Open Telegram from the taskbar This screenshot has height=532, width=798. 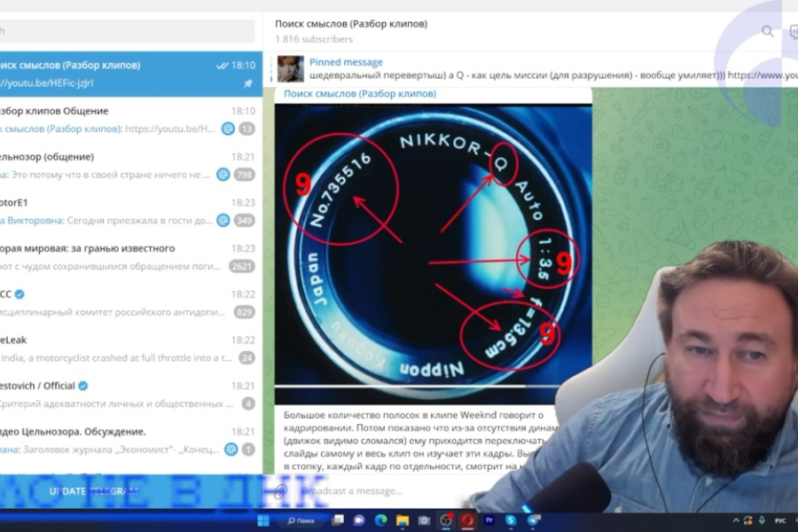(x=531, y=521)
